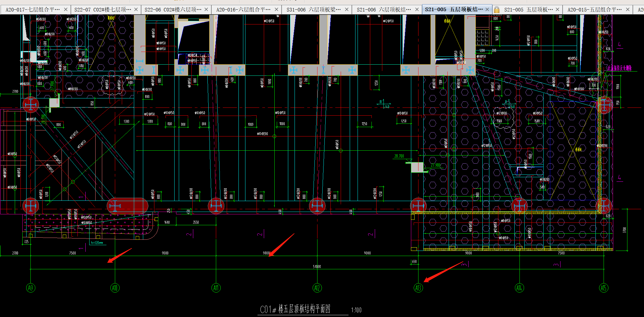Click the magenta 此范围原反坎剔除 annotation

point(619,68)
